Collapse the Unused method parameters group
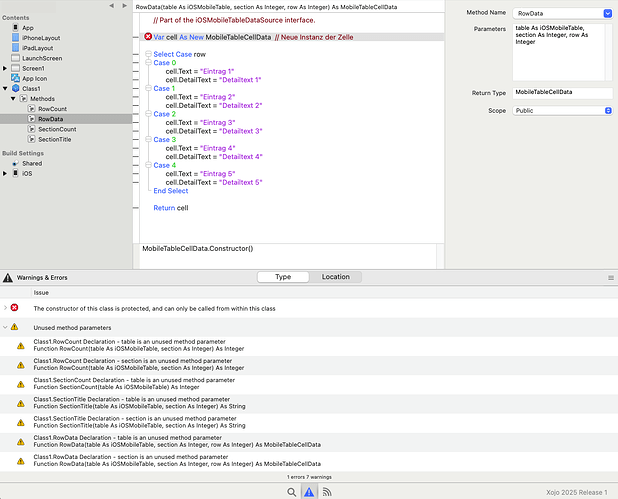 5,327
